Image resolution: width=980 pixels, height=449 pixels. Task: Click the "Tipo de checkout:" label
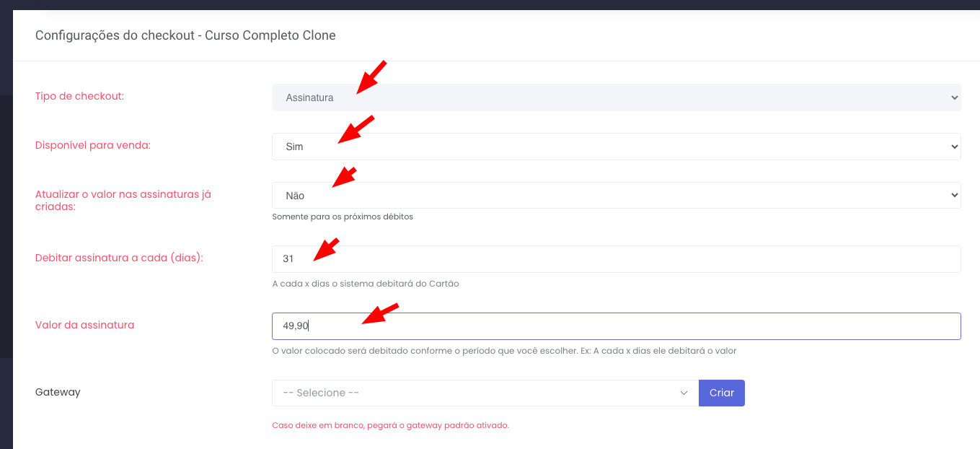coord(80,96)
